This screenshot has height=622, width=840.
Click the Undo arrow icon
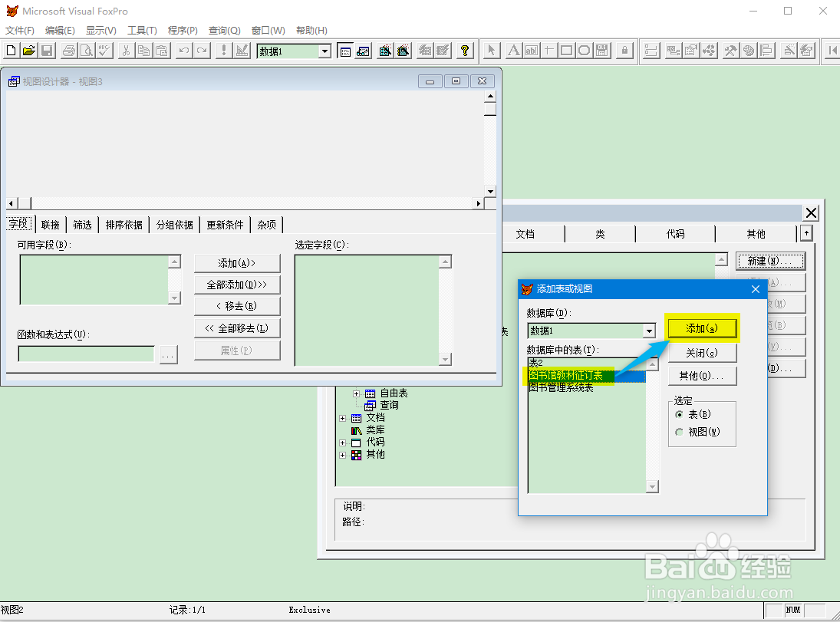184,51
